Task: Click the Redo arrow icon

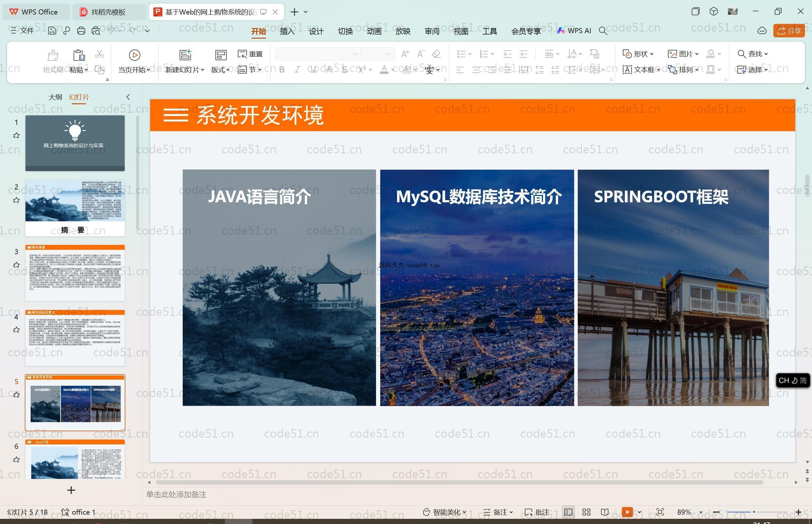Action: tap(132, 31)
